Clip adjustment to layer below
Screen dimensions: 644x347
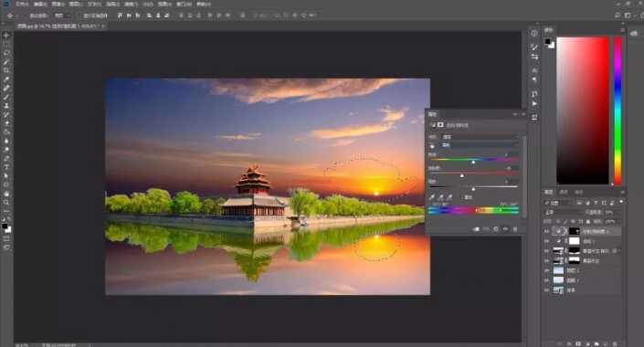[476, 228]
